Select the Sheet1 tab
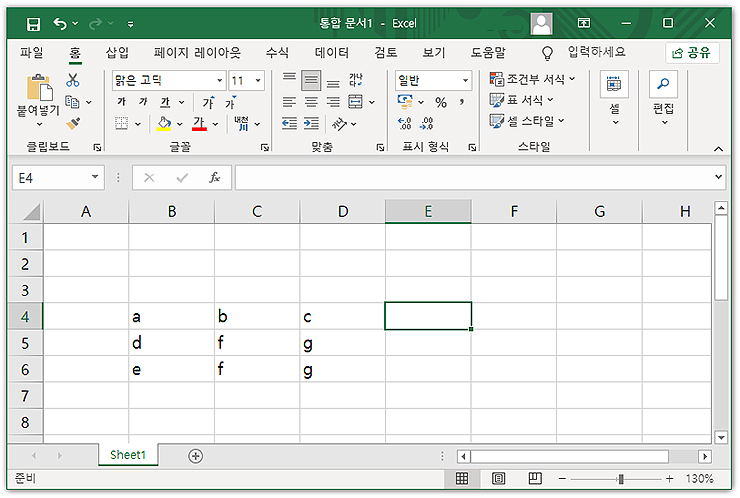This screenshot has width=740, height=498. coord(128,455)
